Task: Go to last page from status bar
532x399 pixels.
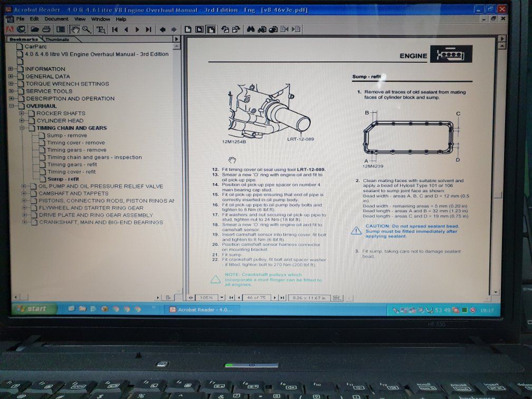Action: pyautogui.click(x=282, y=298)
